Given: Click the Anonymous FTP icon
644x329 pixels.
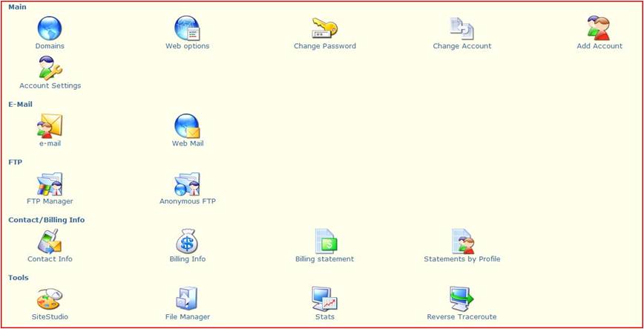Looking at the screenshot, I should [x=187, y=184].
